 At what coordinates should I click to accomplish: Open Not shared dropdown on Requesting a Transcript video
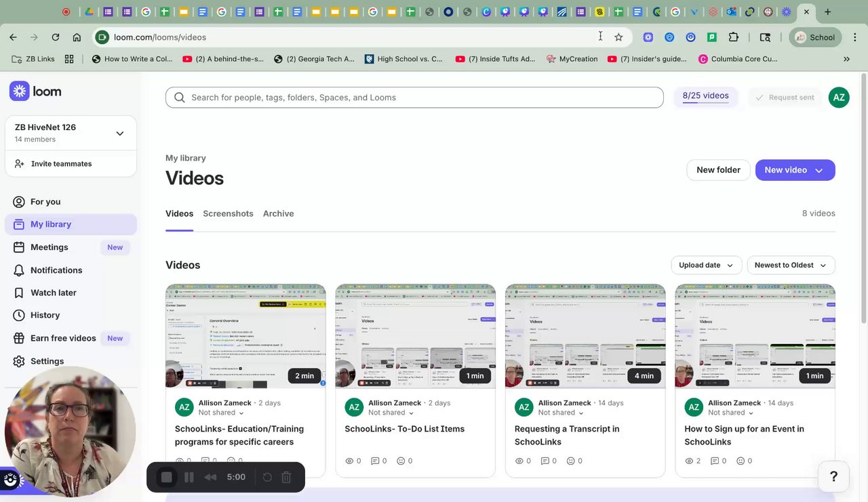[x=561, y=413]
